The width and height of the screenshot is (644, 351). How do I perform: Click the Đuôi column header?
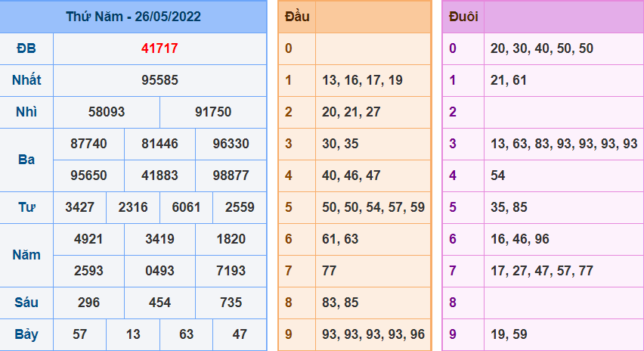pyautogui.click(x=463, y=17)
